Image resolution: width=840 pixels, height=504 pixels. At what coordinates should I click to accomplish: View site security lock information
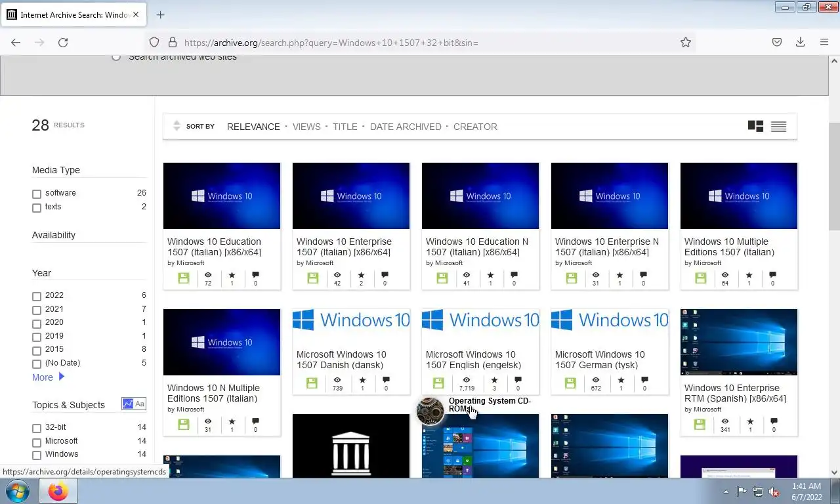pos(173,42)
